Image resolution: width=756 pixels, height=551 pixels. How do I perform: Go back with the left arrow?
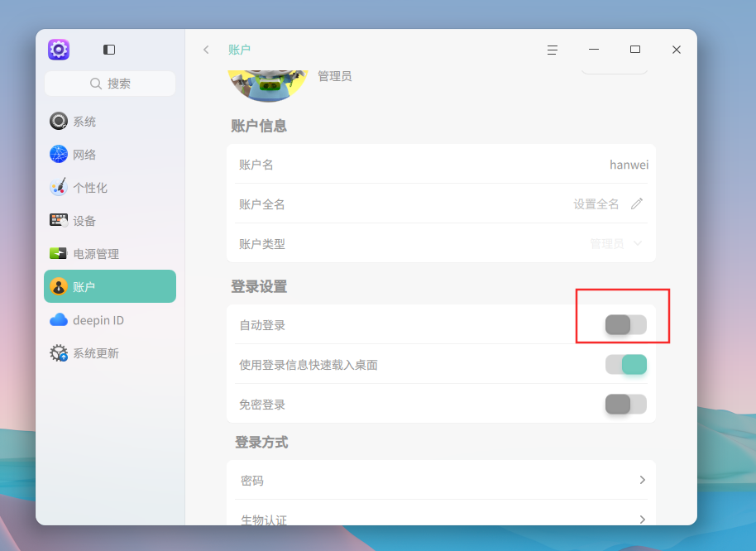(x=206, y=50)
